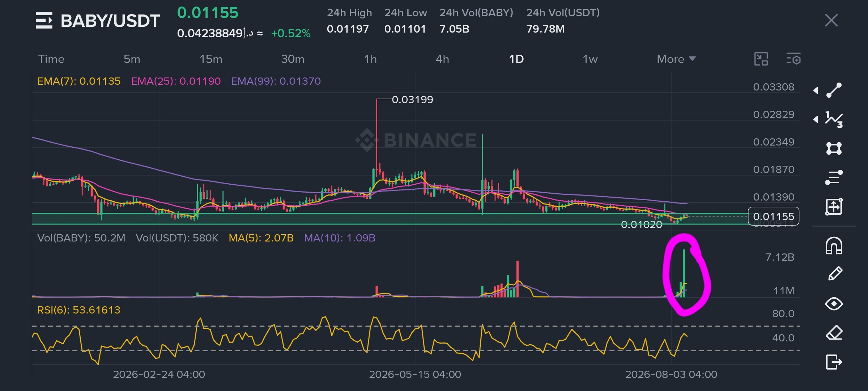The width and height of the screenshot is (868, 391).
Task: Tap the MA(10) volume label
Action: [340, 238]
